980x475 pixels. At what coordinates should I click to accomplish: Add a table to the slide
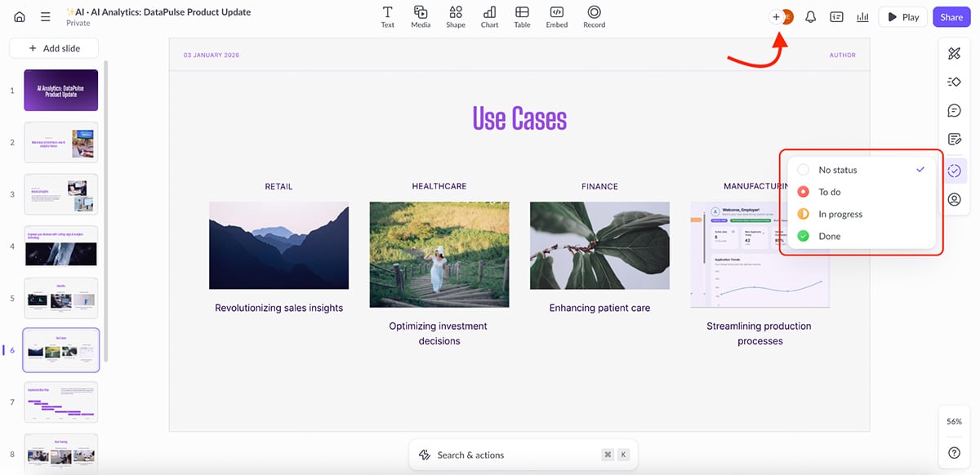tap(522, 16)
